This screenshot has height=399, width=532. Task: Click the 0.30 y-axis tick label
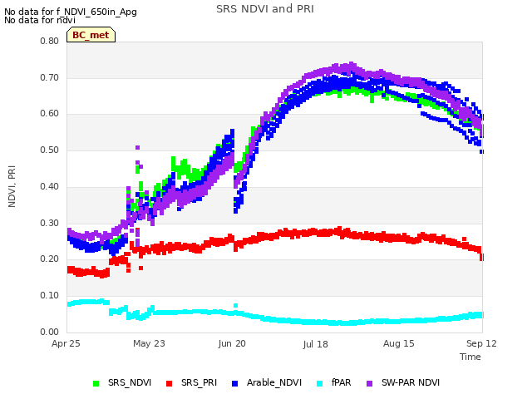50,224
